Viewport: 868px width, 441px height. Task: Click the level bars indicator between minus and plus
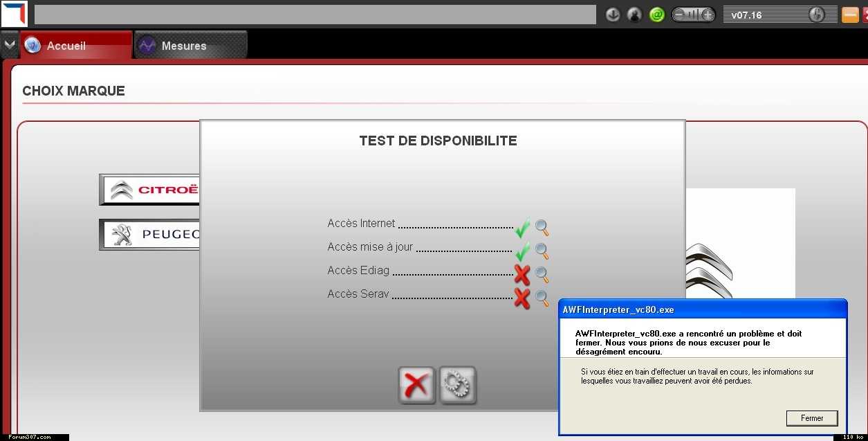click(x=694, y=15)
